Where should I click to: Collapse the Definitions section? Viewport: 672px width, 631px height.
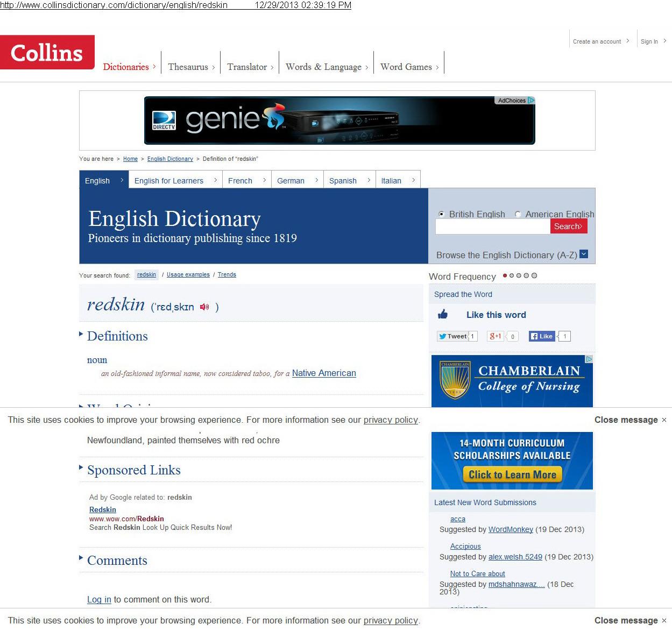81,335
